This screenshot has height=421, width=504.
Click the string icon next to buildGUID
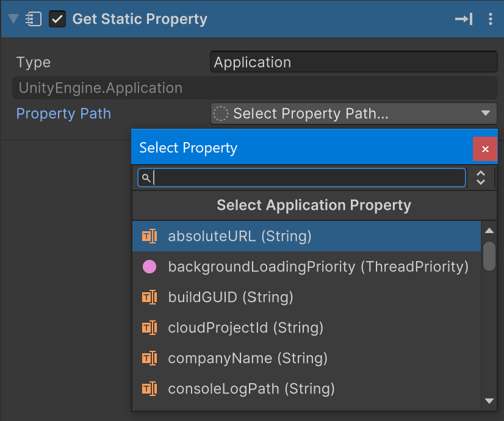149,297
